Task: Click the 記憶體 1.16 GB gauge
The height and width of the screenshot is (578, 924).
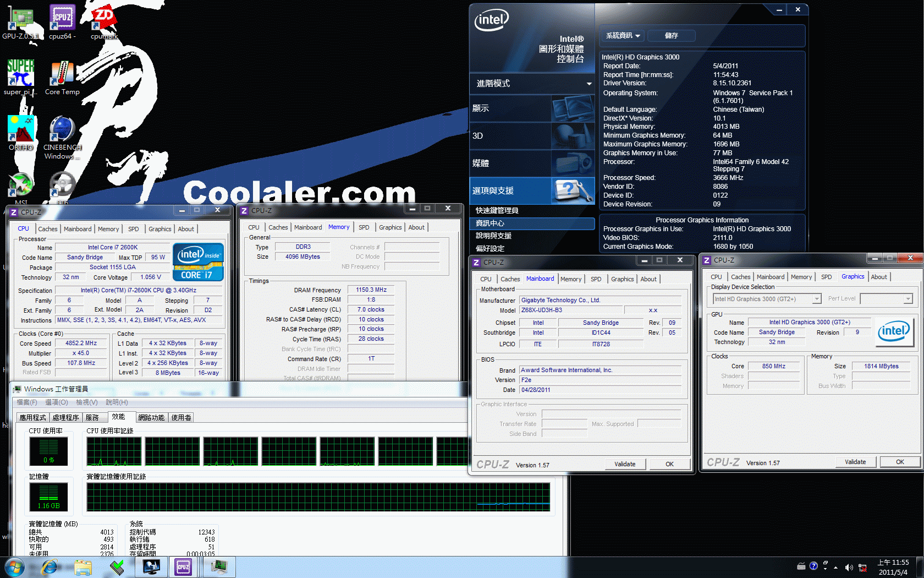Action: tap(48, 497)
